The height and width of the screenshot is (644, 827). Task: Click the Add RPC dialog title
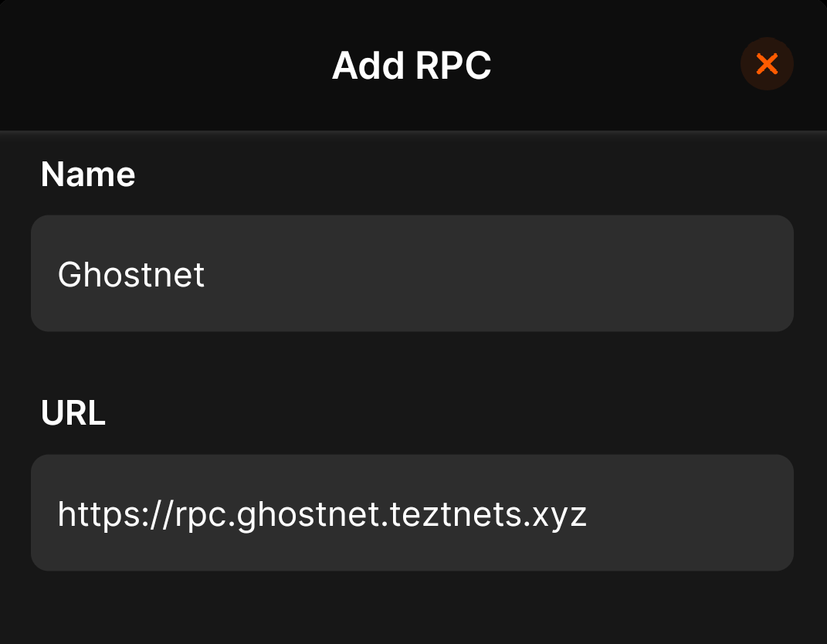coord(412,66)
